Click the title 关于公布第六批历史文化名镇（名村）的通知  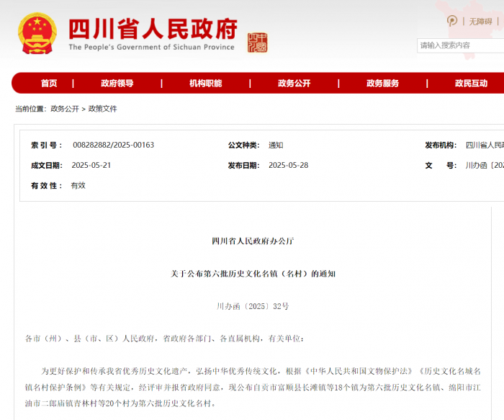253,274
